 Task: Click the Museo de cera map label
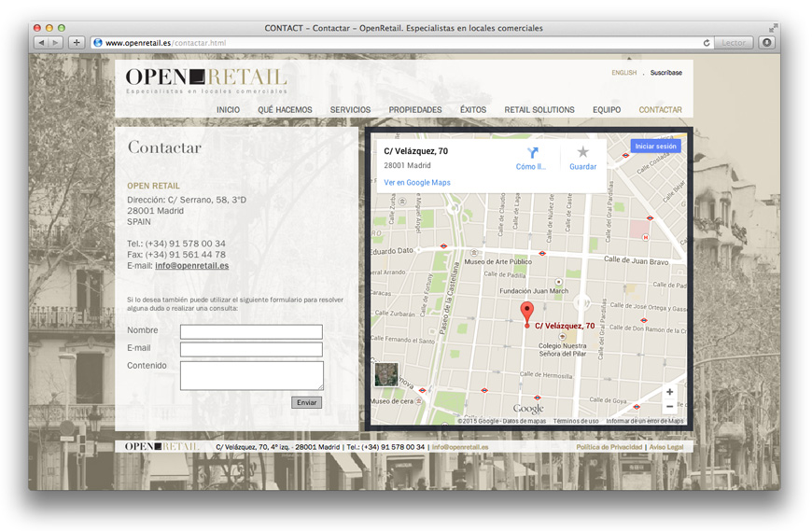392,401
